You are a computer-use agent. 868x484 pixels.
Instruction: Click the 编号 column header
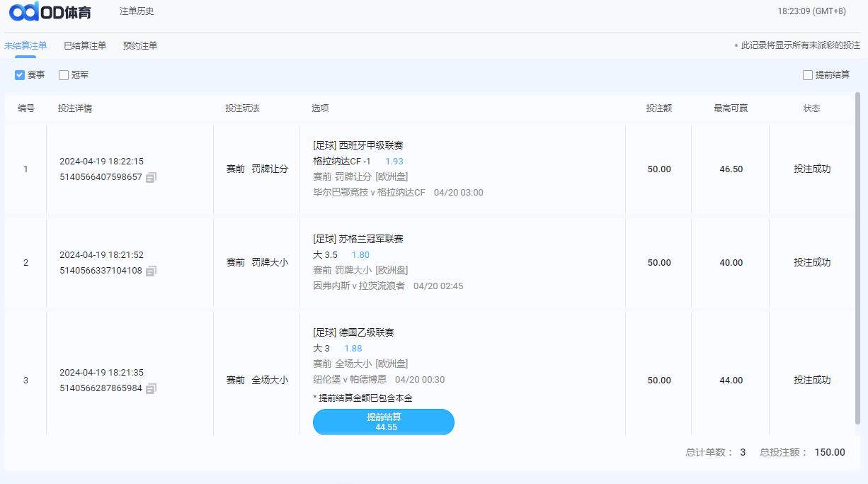(x=26, y=108)
